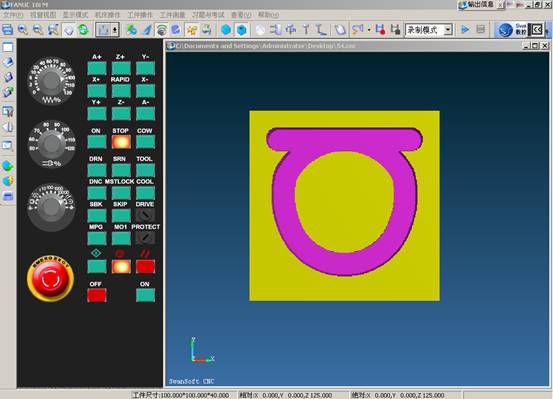Viewport: 553px width, 399px height.
Task: Click the red record save toolbar icon
Action: [380, 30]
